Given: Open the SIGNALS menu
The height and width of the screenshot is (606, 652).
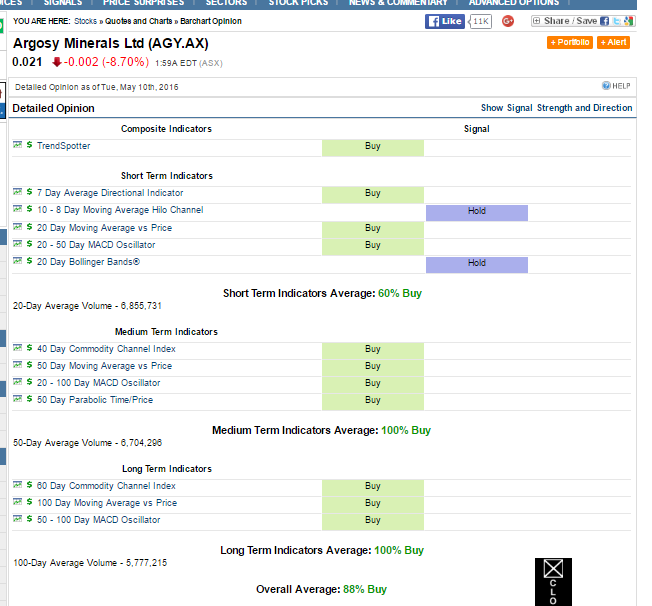Looking at the screenshot, I should point(63,3).
